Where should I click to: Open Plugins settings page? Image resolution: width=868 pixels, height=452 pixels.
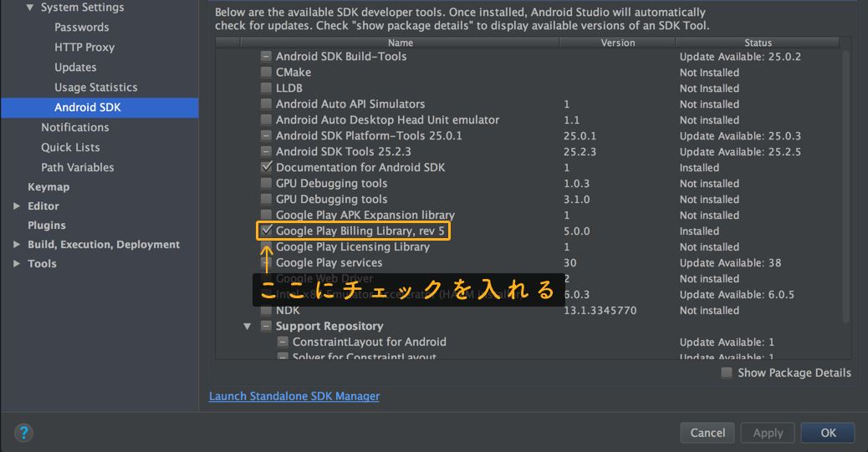(x=47, y=226)
